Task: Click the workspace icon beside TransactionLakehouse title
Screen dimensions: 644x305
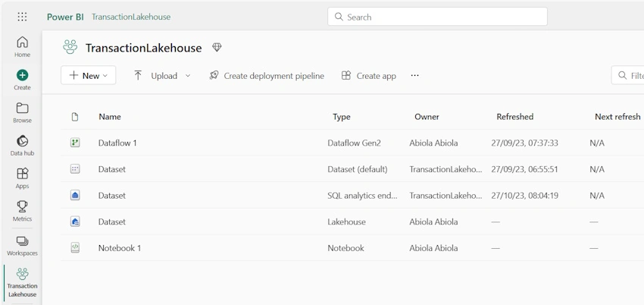Action: coord(70,47)
